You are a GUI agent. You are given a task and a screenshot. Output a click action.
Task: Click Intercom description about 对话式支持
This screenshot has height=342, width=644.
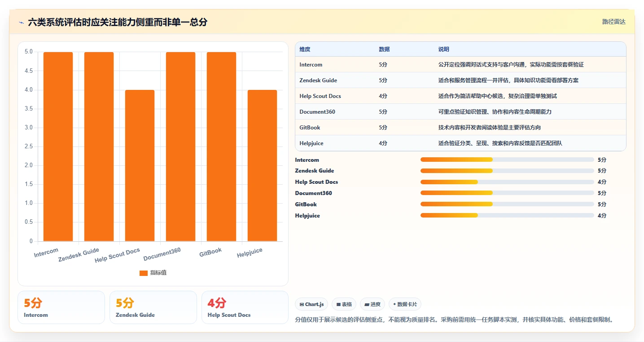511,65
